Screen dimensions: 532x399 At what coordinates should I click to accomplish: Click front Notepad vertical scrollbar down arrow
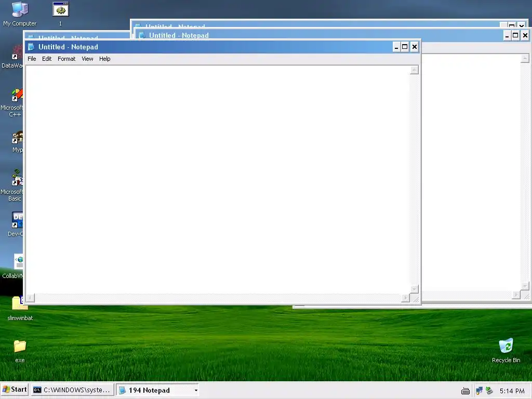point(414,289)
